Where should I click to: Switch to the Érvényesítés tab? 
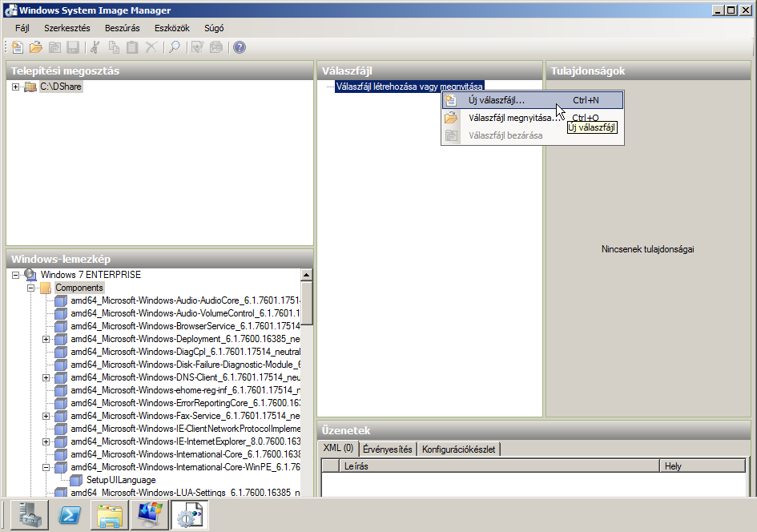pyautogui.click(x=387, y=449)
